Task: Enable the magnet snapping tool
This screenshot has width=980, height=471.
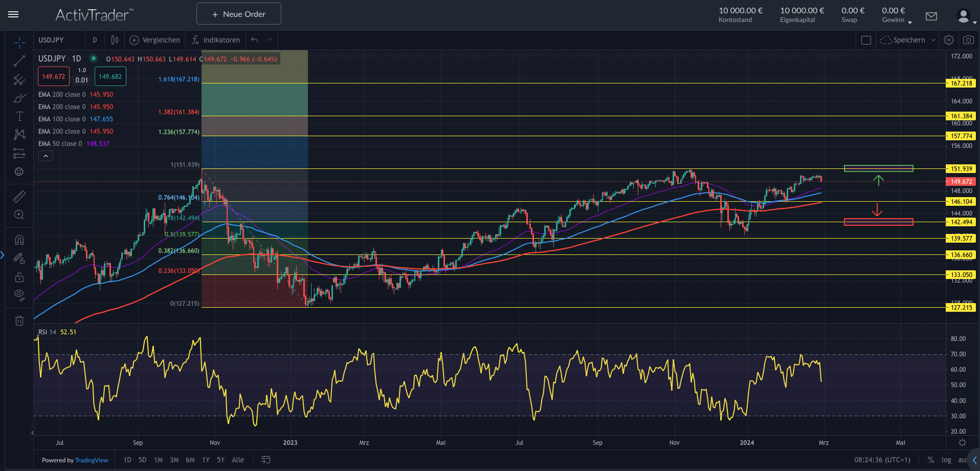Action: 19,239
